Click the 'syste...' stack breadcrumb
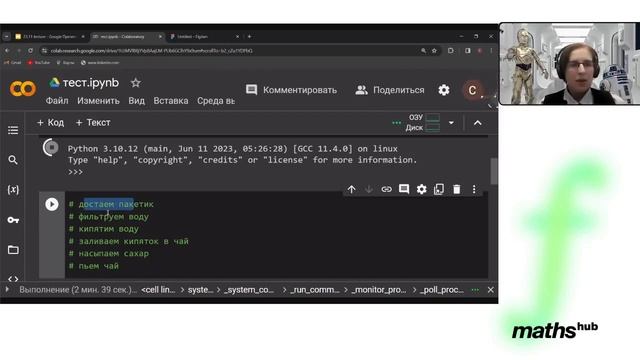Image resolution: width=640 pixels, height=360 pixels. coord(200,290)
